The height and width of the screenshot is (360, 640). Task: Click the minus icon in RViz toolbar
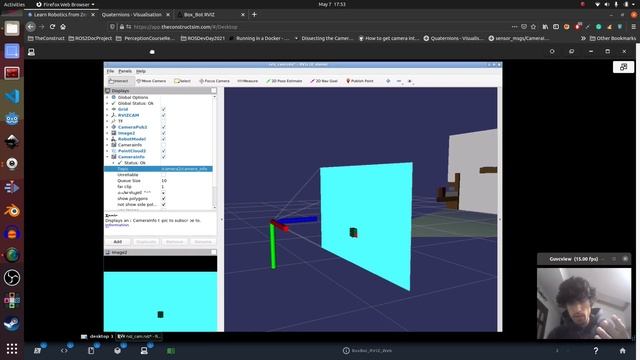[x=399, y=81]
